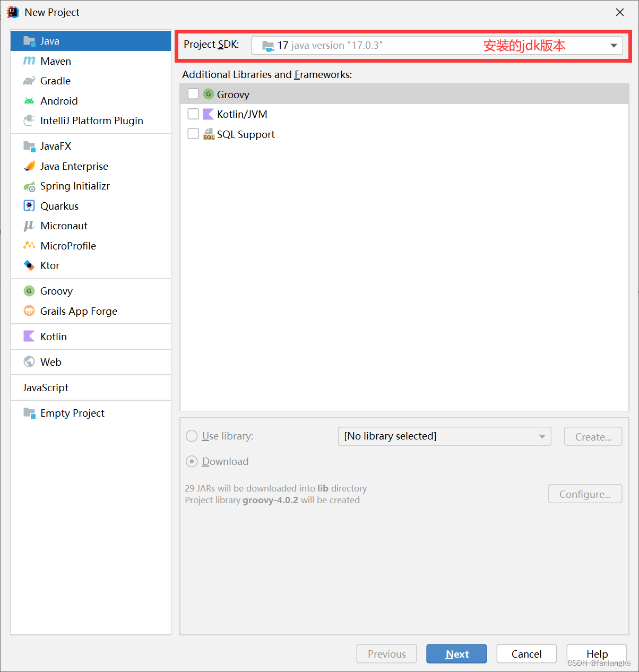Click IntelliJ logo in title bar
The image size is (639, 672).
coord(13,12)
